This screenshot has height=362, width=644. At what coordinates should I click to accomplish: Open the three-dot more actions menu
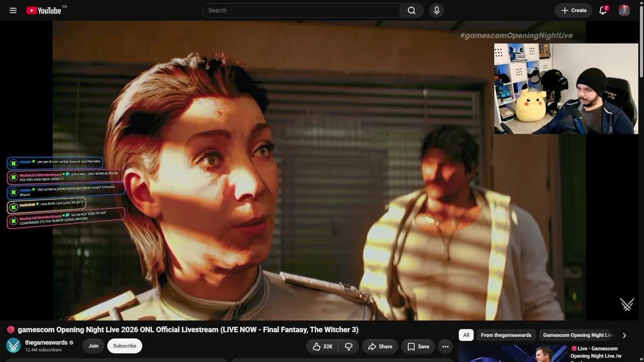coord(445,346)
